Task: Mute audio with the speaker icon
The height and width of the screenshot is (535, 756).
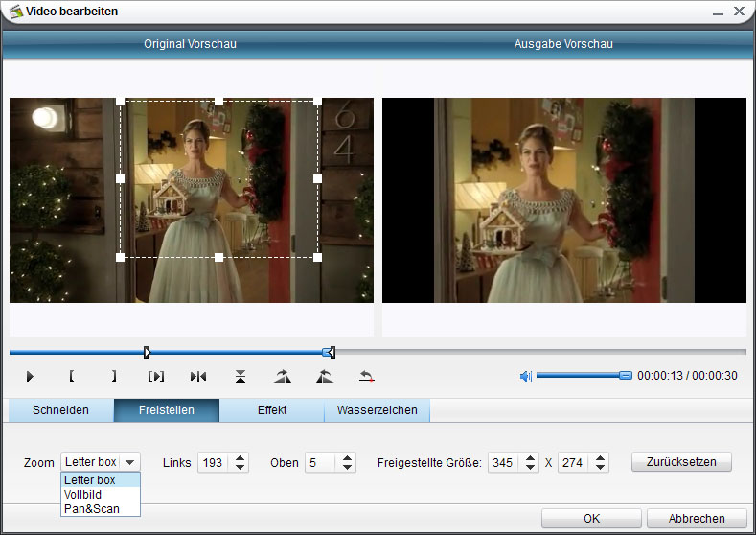Action: pyautogui.click(x=525, y=376)
